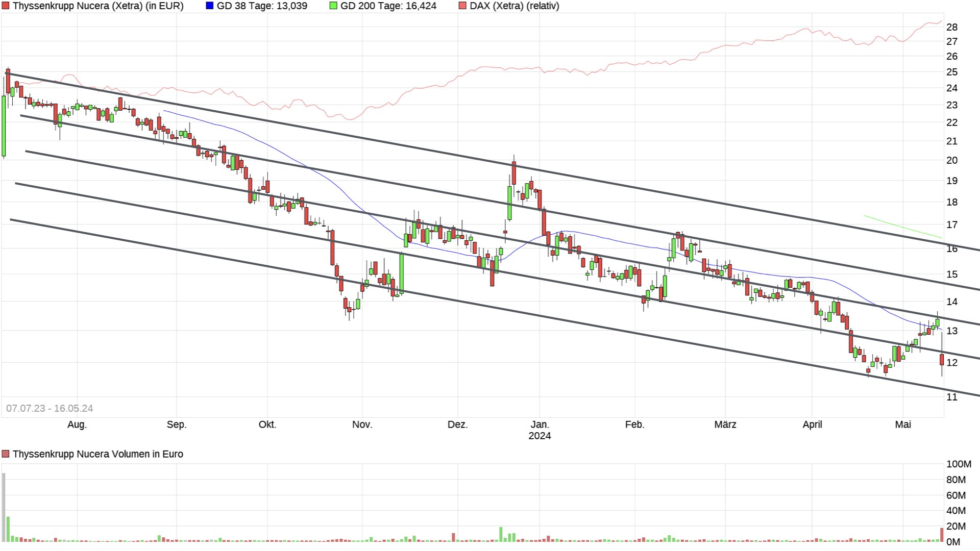980x551 pixels.
Task: Click the Thyssenkrupp Nucera Volumen in Euro title
Action: tap(97, 454)
